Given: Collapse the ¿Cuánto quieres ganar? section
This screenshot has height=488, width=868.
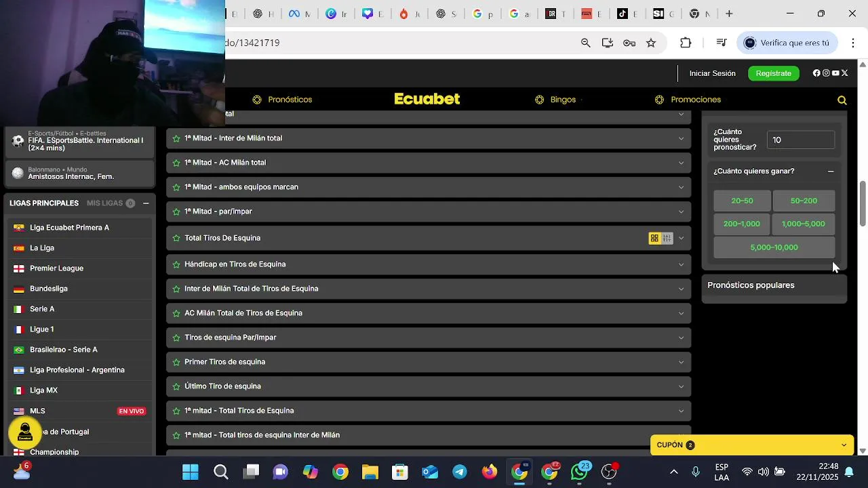Looking at the screenshot, I should 831,171.
